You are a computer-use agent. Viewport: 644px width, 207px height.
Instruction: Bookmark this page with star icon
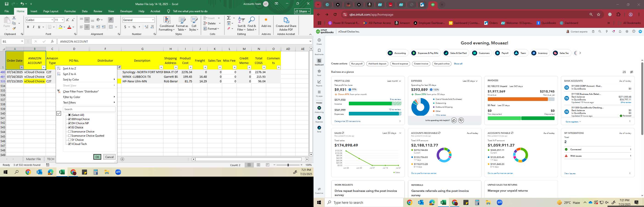coord(599,14)
